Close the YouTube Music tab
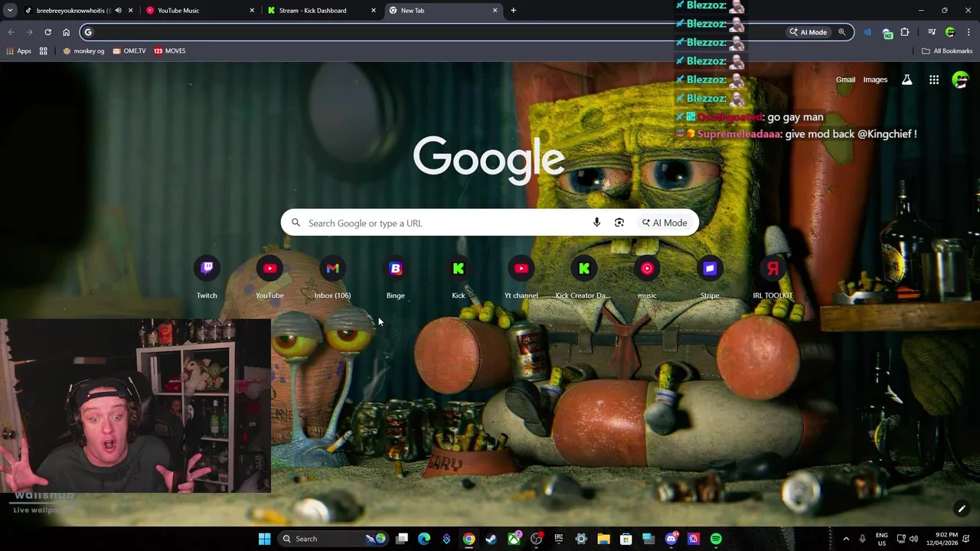 (x=252, y=11)
